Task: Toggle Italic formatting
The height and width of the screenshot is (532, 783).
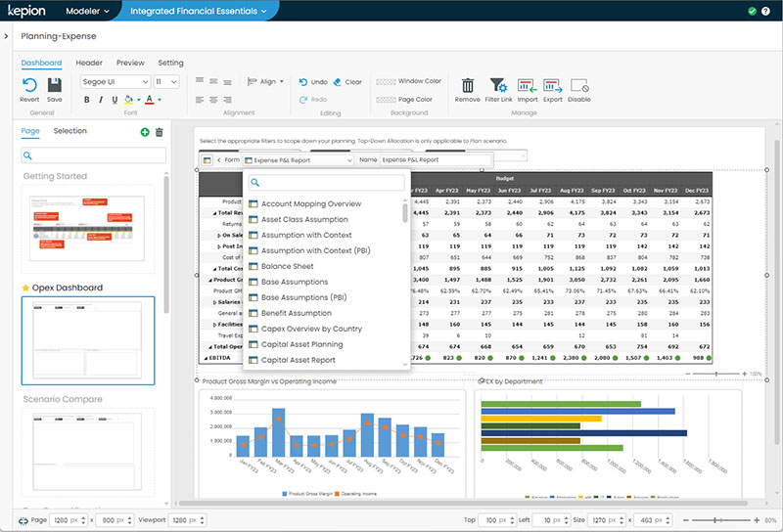Action: point(101,100)
